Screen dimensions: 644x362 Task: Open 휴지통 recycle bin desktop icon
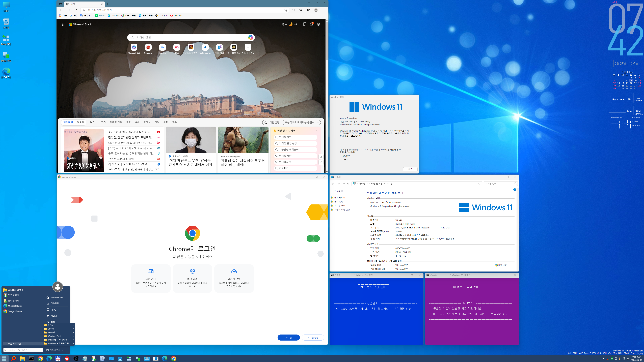click(6, 23)
